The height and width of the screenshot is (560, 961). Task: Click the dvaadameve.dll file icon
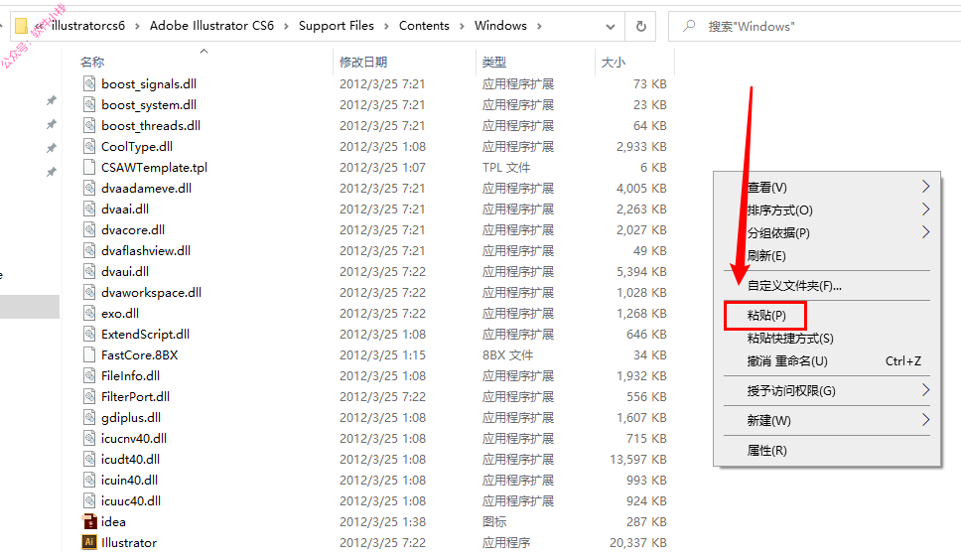pyautogui.click(x=89, y=188)
